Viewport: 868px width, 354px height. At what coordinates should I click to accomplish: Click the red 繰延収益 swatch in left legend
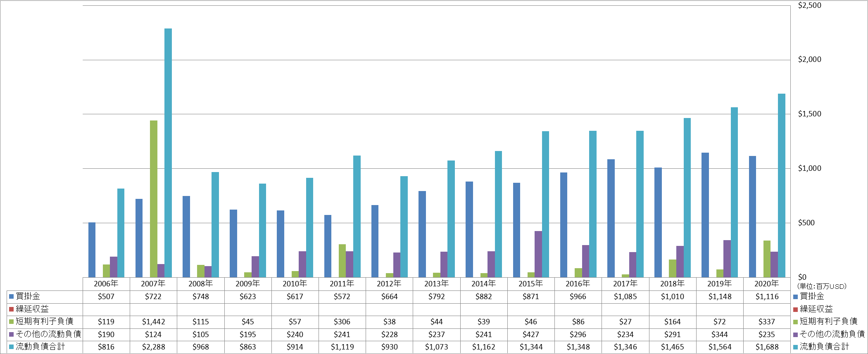pos(12,309)
